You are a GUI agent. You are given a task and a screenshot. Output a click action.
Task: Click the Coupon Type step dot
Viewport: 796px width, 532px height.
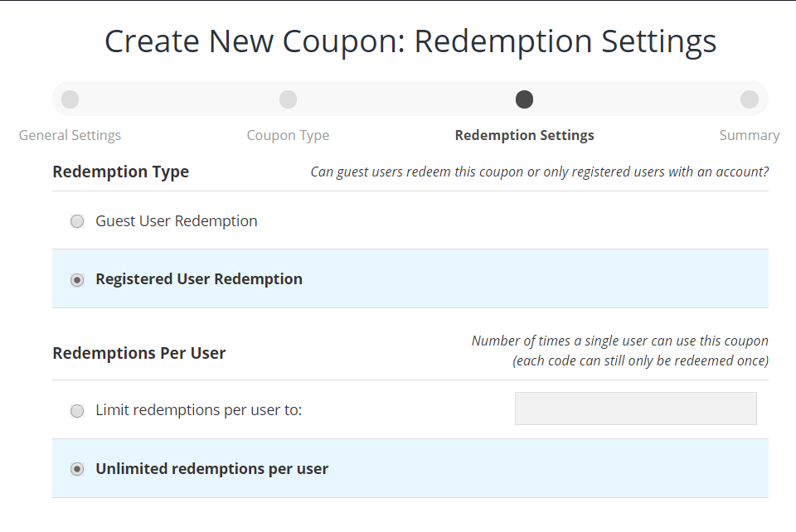(x=288, y=99)
